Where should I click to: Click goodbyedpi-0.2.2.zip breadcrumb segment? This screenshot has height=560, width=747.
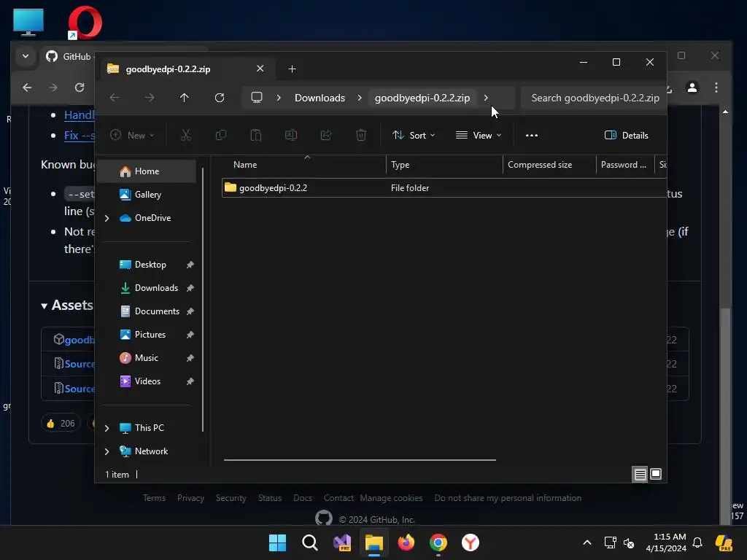[422, 98]
